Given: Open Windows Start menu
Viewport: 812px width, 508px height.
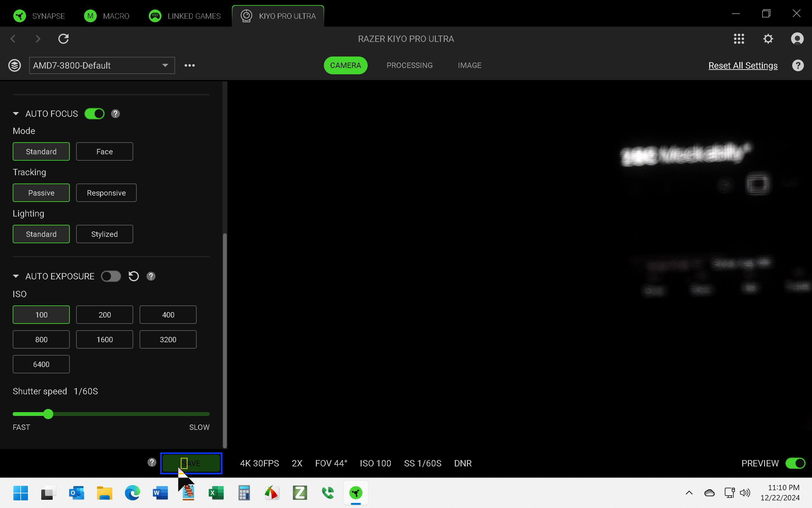Looking at the screenshot, I should 21,493.
